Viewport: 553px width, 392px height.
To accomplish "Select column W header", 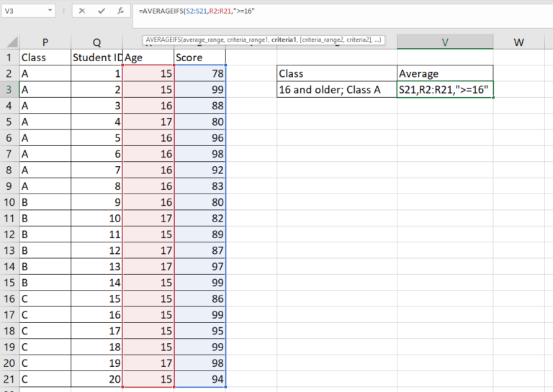I will pos(518,42).
